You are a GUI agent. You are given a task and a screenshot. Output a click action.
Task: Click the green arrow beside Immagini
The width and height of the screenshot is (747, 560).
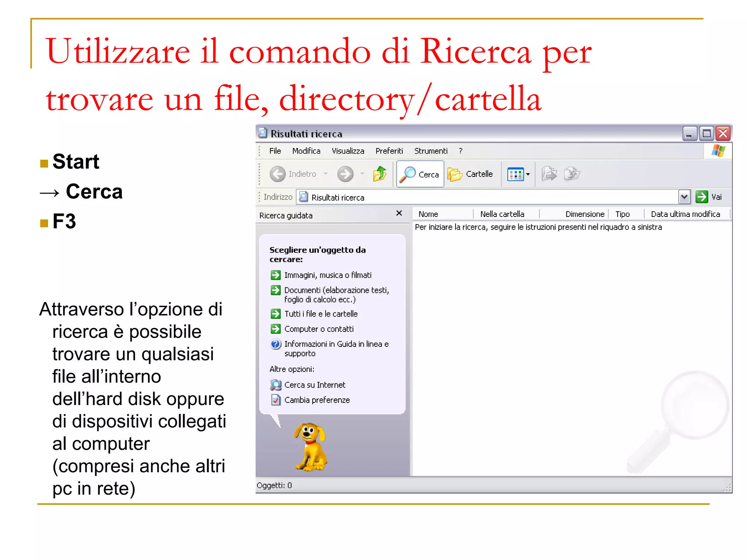275,275
